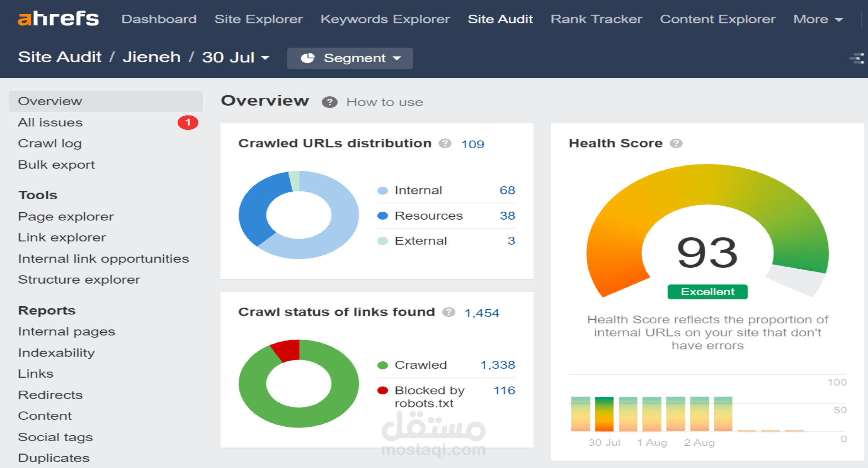The image size is (868, 468).
Task: Go to Rank Tracker in the top nav
Action: [596, 19]
